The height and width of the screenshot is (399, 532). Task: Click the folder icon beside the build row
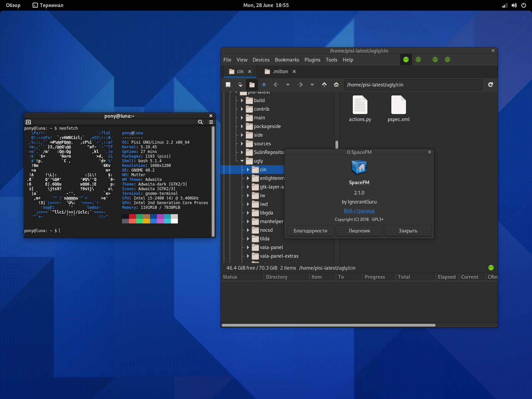[249, 100]
